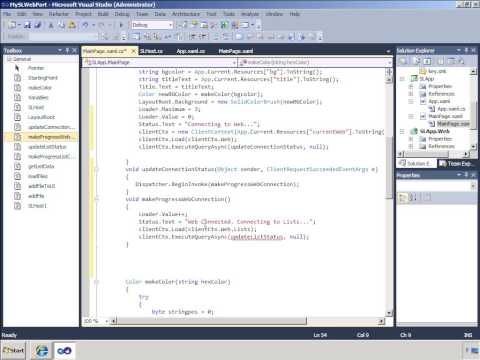Viewport: 480px width, 360px height.
Task: Collapse the App.xaml node in Solution Explorer
Action: click(x=411, y=101)
